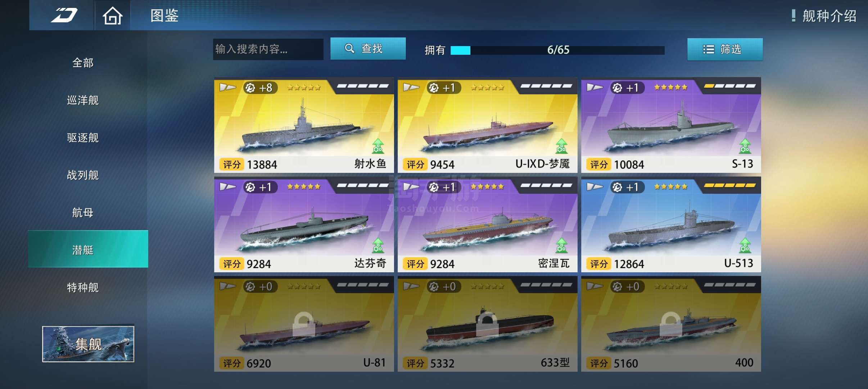Click the lock icon on U-81 card
The height and width of the screenshot is (389, 868).
tap(303, 324)
